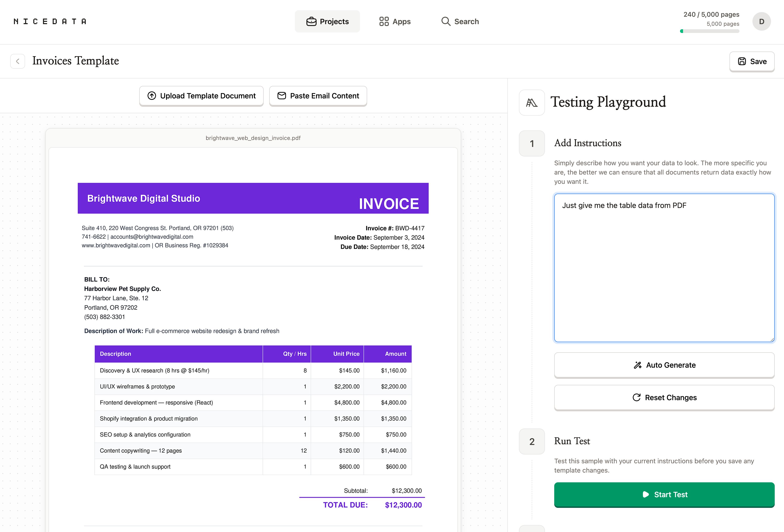Viewport: 784px width, 532px height.
Task: Start Test of the sample
Action: (664, 495)
